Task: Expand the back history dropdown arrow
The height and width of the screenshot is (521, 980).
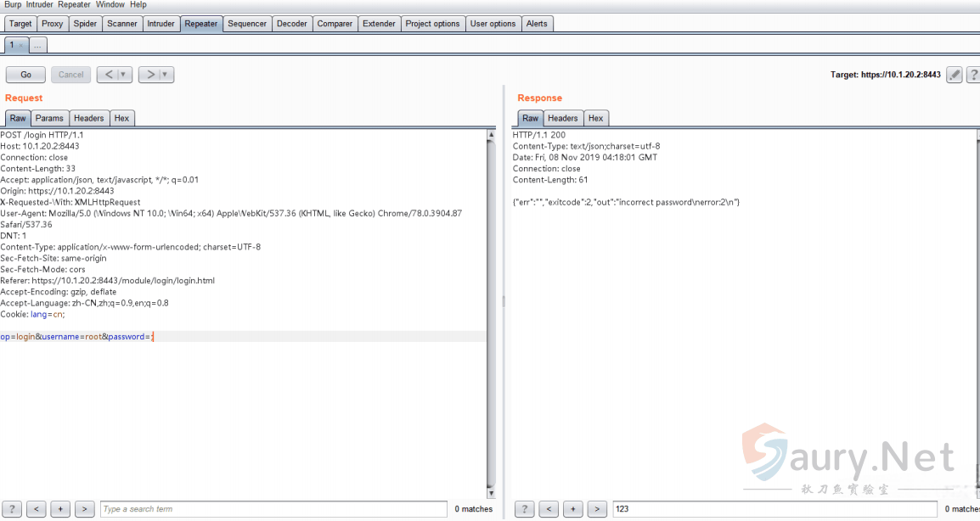Action: pyautogui.click(x=124, y=75)
